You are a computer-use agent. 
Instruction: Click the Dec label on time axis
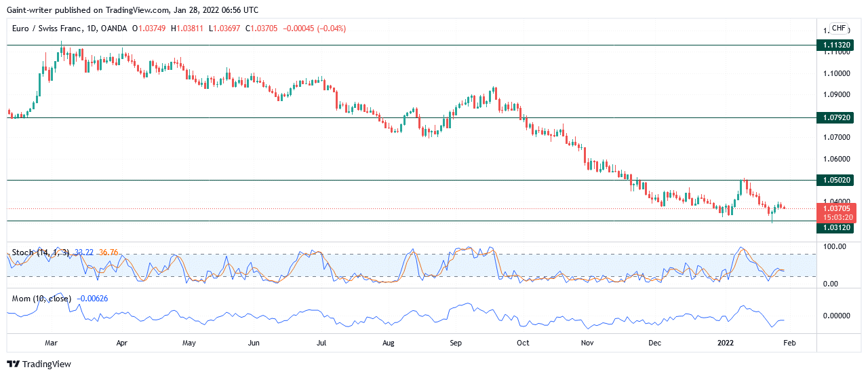point(654,343)
